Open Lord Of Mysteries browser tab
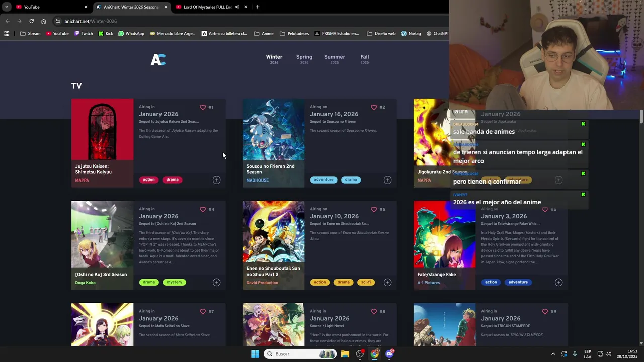The image size is (644, 362). pos(210,7)
